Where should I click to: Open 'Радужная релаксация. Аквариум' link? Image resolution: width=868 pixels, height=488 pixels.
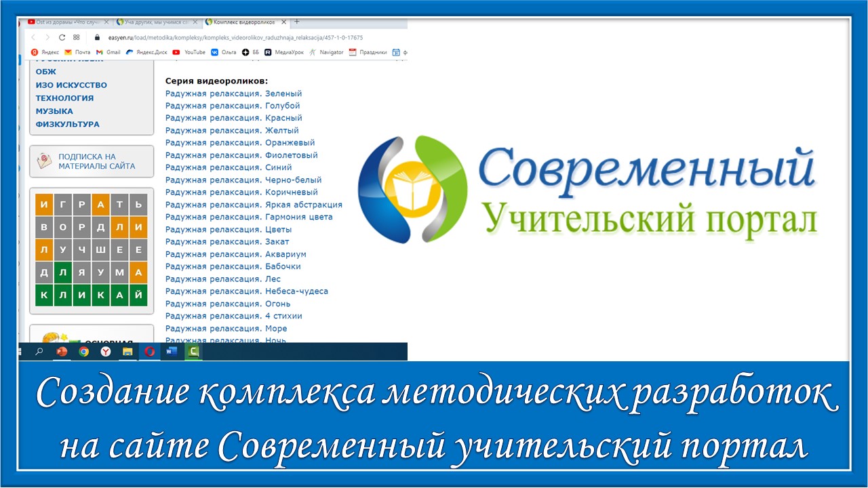pyautogui.click(x=236, y=254)
